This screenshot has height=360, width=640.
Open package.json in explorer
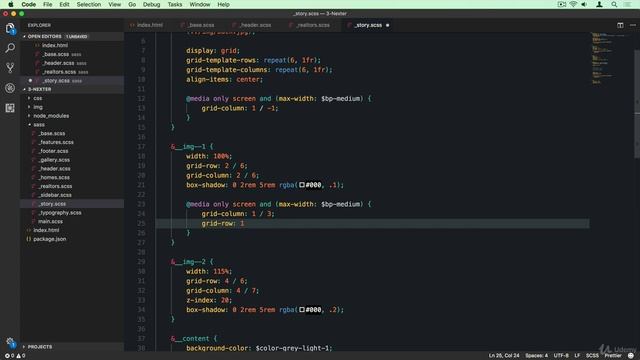point(49,239)
